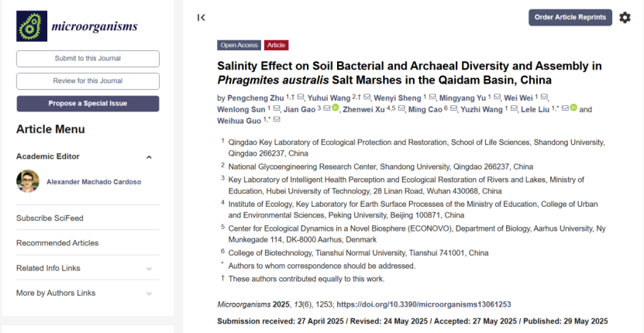Open the page settings gear icon
This screenshot has height=333, width=644.
625,18
